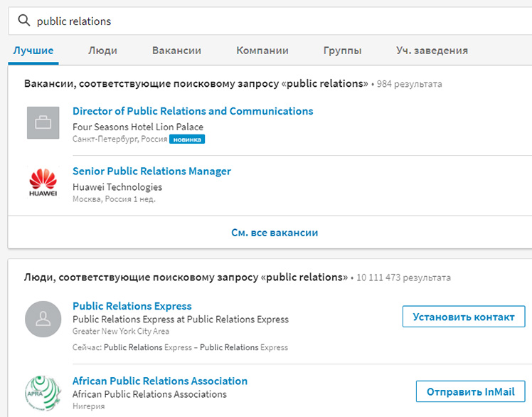Open the Группы tab
532x417 pixels.
point(342,51)
